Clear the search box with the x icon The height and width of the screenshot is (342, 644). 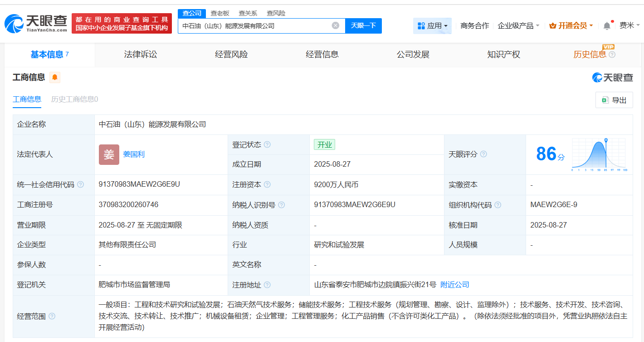click(x=335, y=26)
